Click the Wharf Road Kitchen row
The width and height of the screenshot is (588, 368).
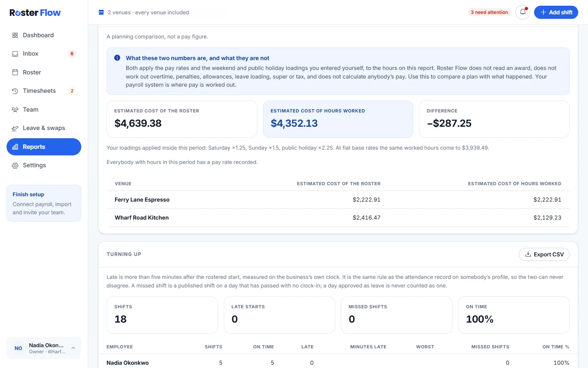point(338,218)
